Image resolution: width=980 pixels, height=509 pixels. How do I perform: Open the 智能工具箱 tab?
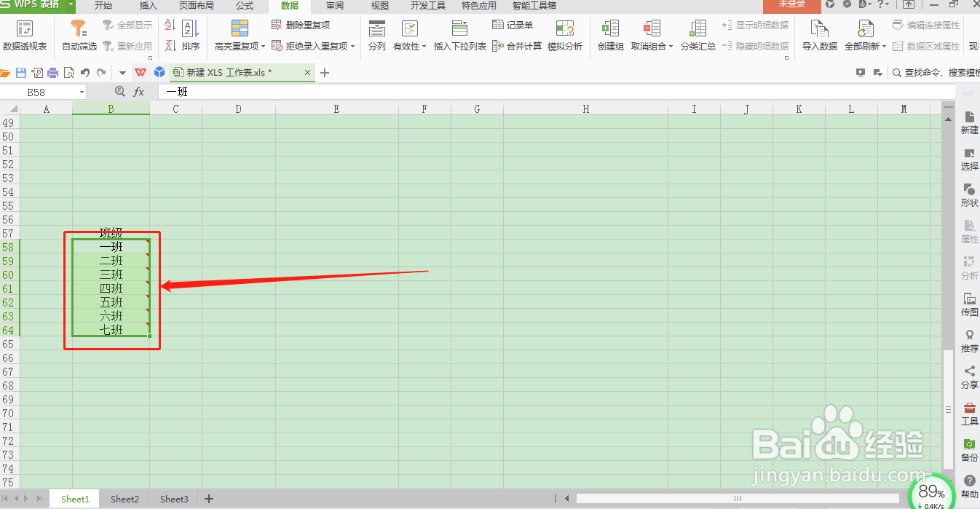pyautogui.click(x=534, y=5)
